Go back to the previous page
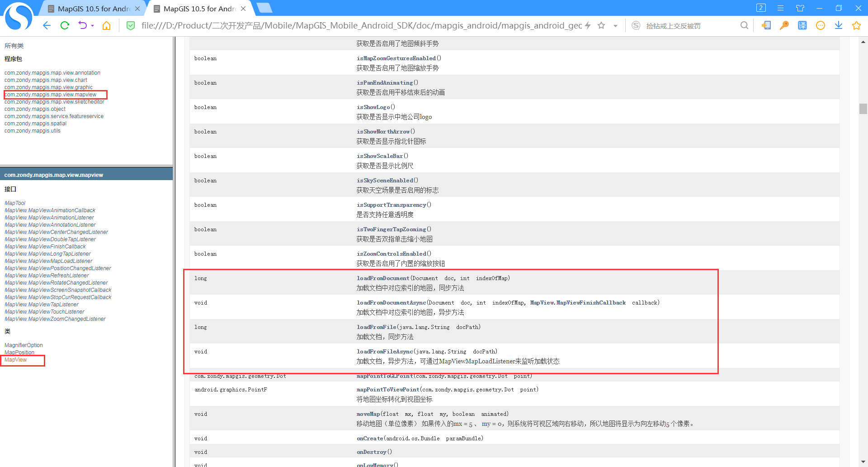The image size is (868, 467). coord(47,26)
